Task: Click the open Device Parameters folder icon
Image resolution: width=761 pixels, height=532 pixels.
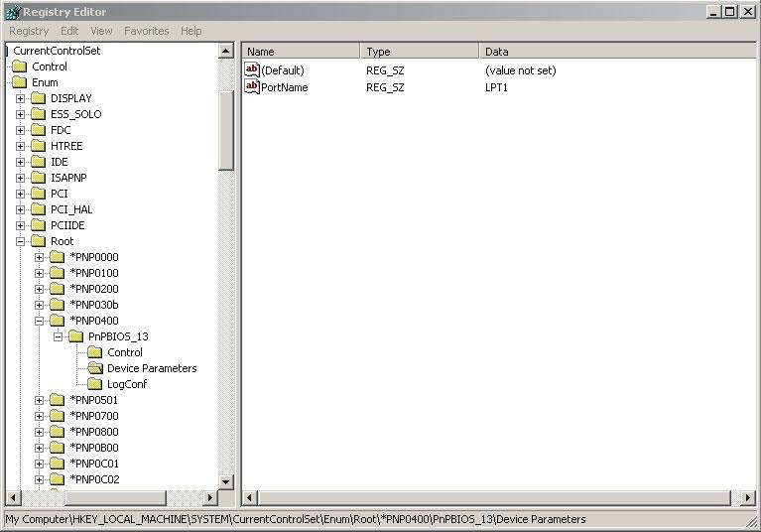Action: [95, 368]
